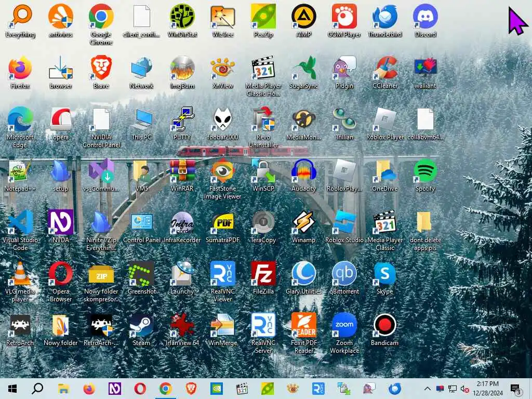Open the Audacity desktop shortcut
This screenshot has height=399, width=532.
303,175
